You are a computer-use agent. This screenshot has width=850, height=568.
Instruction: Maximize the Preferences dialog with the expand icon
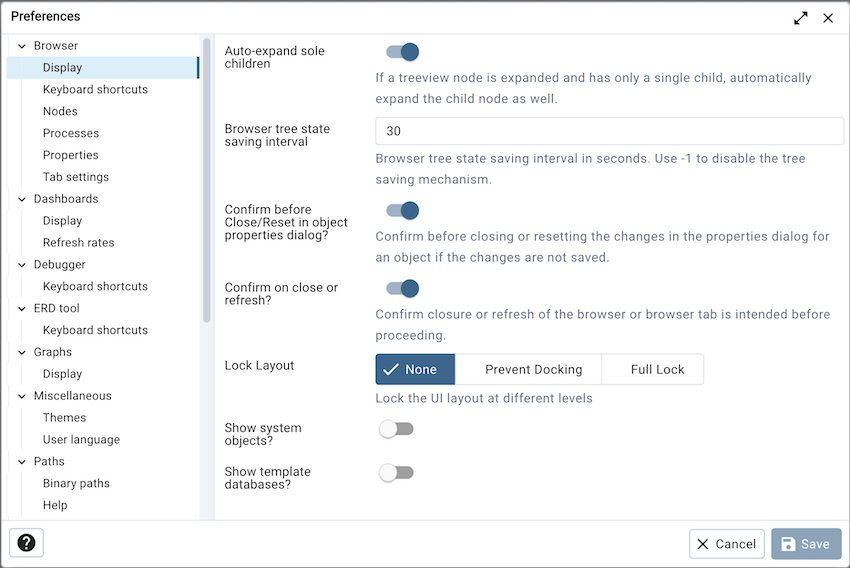(x=801, y=18)
